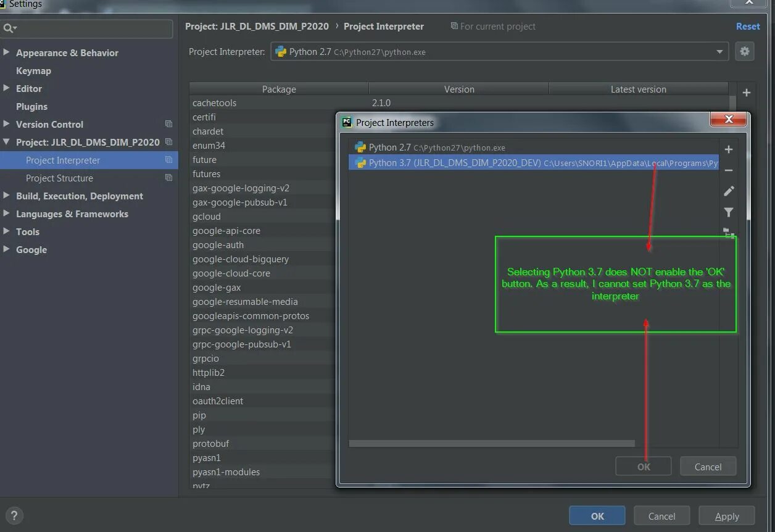Add package with plus icon beside table

(x=747, y=93)
